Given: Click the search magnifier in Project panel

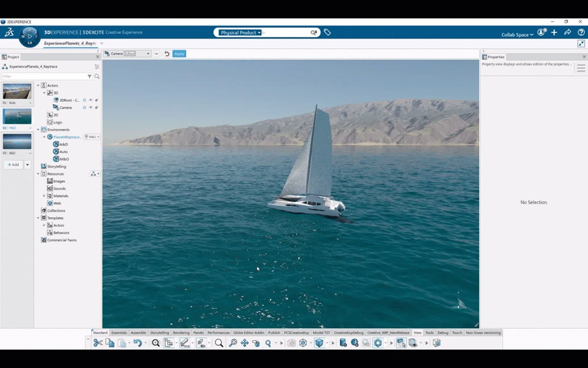Looking at the screenshot, I should pyautogui.click(x=97, y=76).
